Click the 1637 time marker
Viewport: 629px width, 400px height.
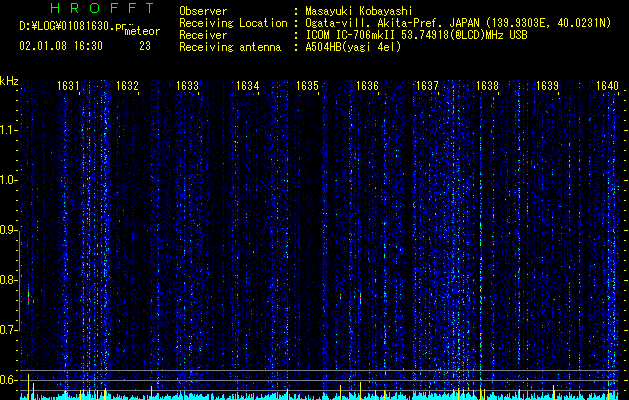427,86
